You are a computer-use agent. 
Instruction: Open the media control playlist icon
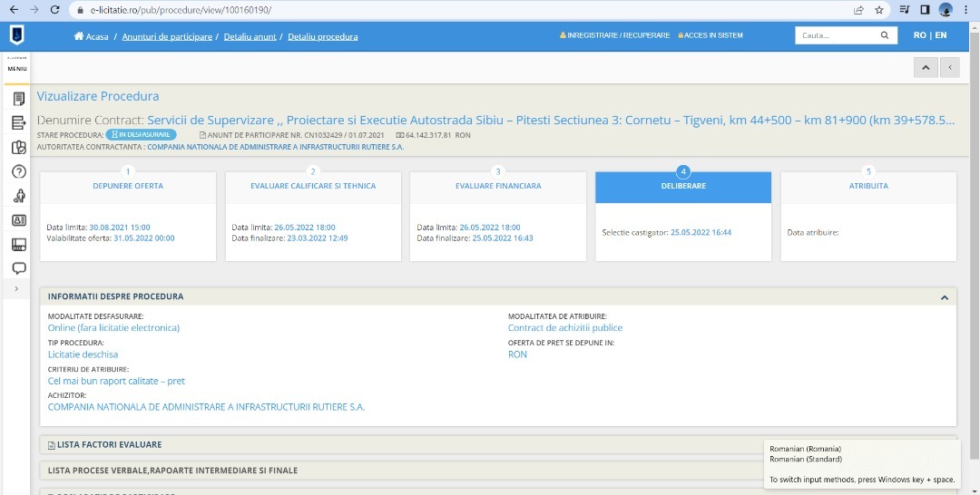pos(905,10)
